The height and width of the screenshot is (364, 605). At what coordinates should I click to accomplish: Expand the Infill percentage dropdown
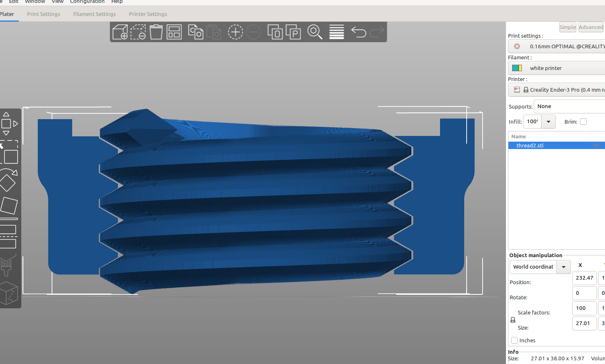click(x=549, y=122)
